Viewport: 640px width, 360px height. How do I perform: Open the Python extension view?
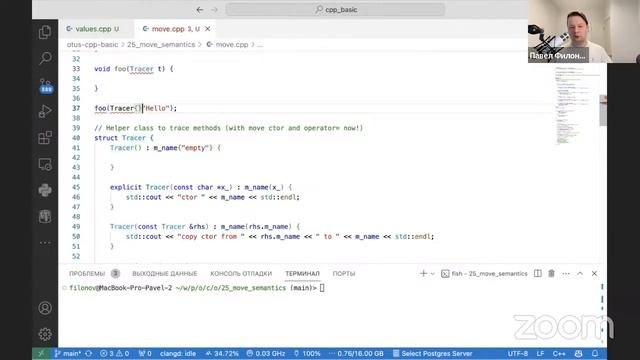coord(45,190)
